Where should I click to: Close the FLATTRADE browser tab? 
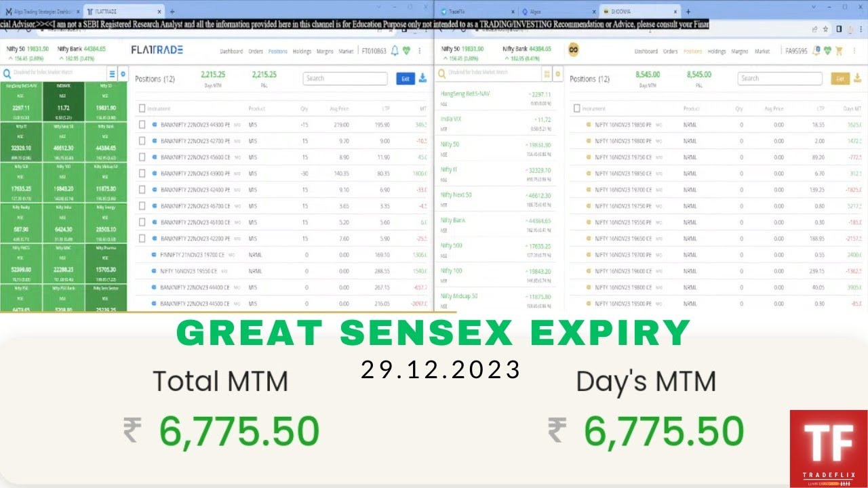coord(161,12)
